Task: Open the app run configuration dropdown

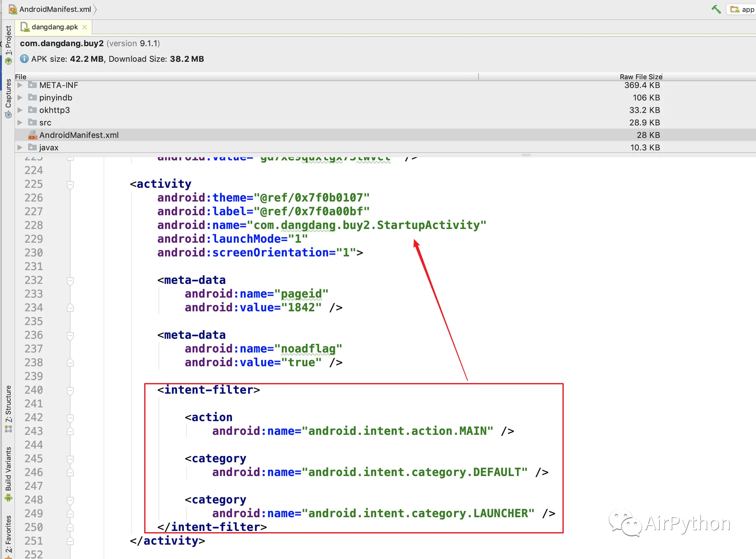Action: tap(742, 9)
